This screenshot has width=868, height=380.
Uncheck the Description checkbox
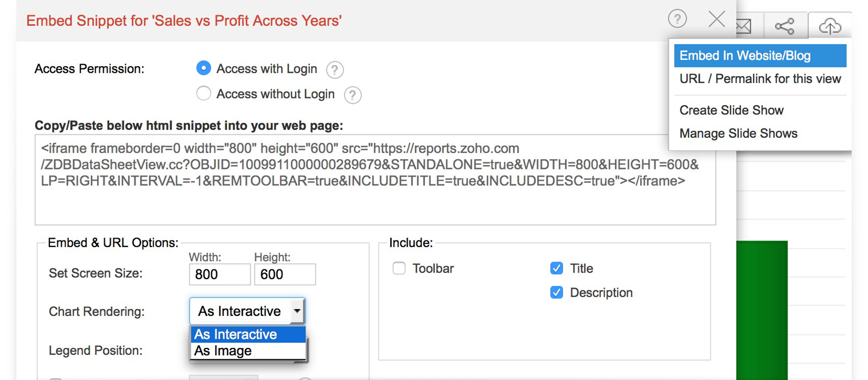(x=557, y=293)
